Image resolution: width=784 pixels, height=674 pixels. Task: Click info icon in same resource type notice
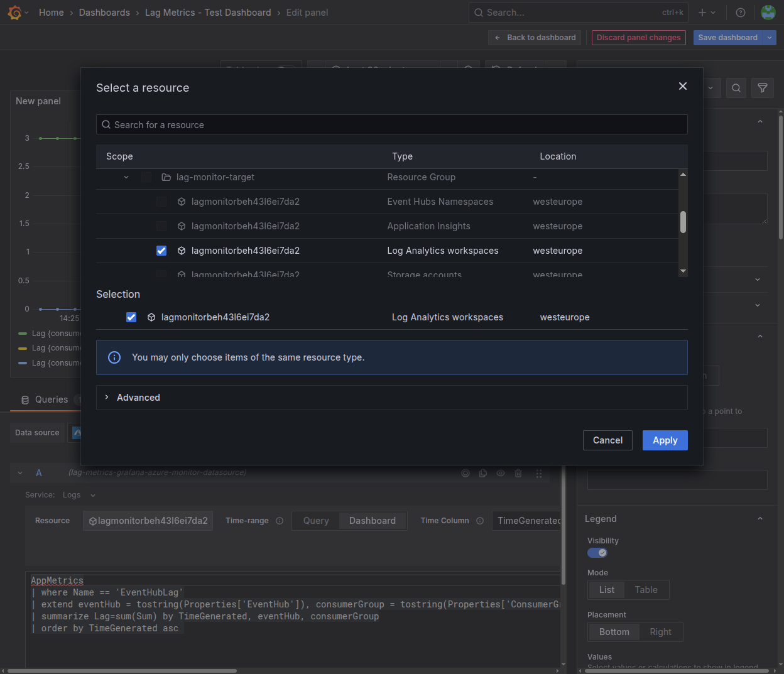click(x=114, y=357)
